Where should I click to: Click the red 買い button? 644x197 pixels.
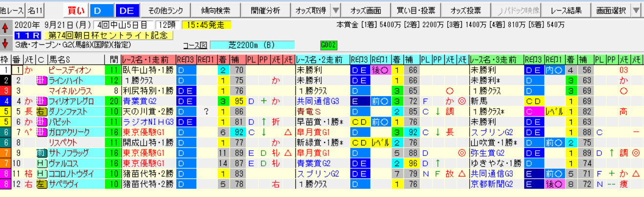pos(76,10)
